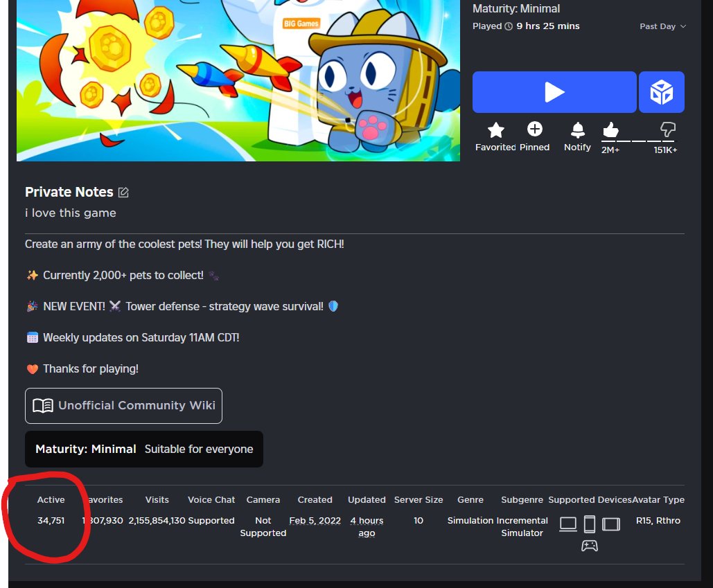
Task: Click the like ratio vote bar
Action: pos(639,141)
